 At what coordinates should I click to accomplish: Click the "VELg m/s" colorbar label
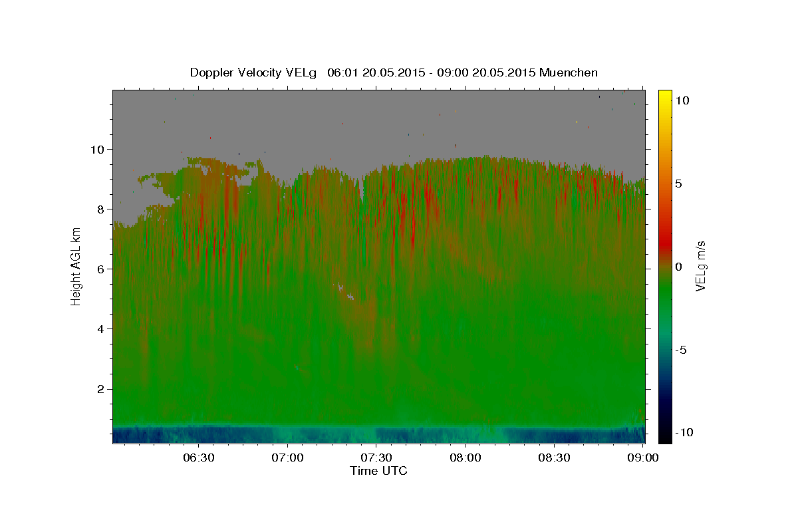pyautogui.click(x=700, y=267)
